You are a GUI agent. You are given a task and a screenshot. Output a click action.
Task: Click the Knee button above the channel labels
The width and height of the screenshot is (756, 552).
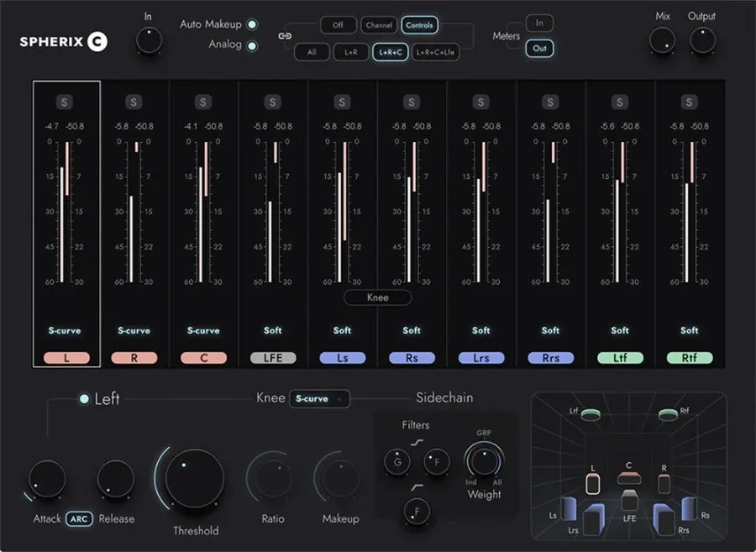tap(377, 297)
